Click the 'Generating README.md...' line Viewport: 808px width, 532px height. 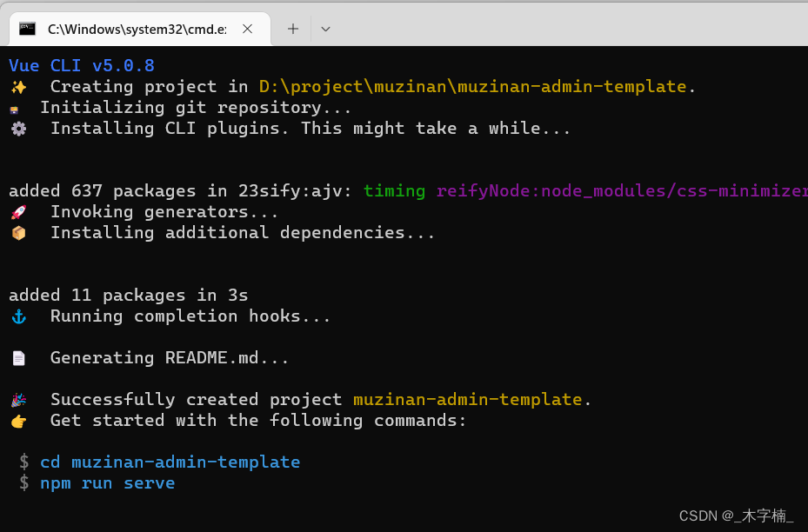(170, 357)
